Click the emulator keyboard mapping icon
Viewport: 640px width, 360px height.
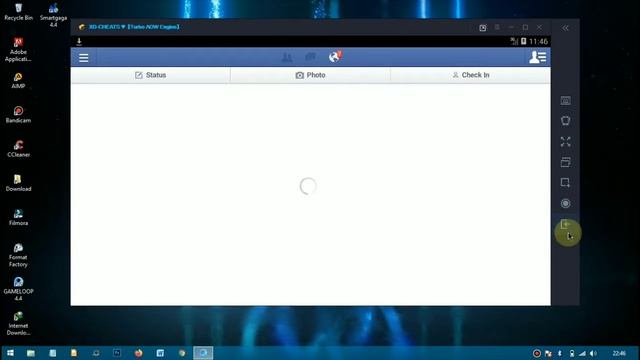pos(565,101)
